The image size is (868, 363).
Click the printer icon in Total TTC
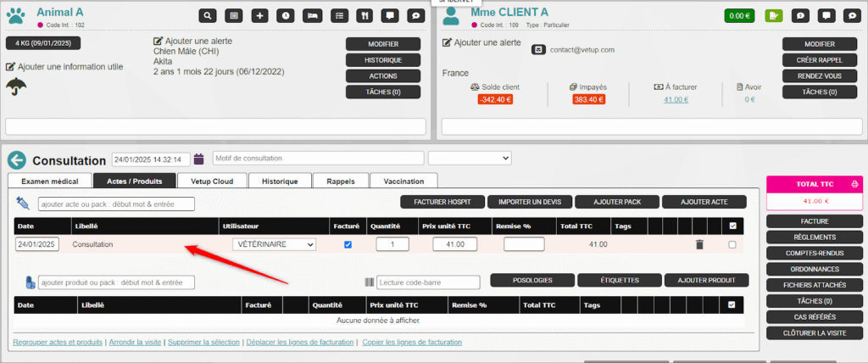pyautogui.click(x=854, y=184)
